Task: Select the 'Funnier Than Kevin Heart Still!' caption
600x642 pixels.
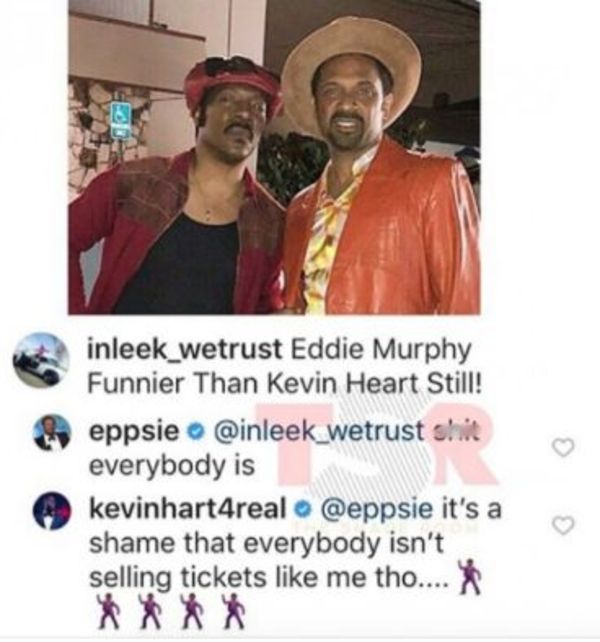Action: click(x=285, y=384)
